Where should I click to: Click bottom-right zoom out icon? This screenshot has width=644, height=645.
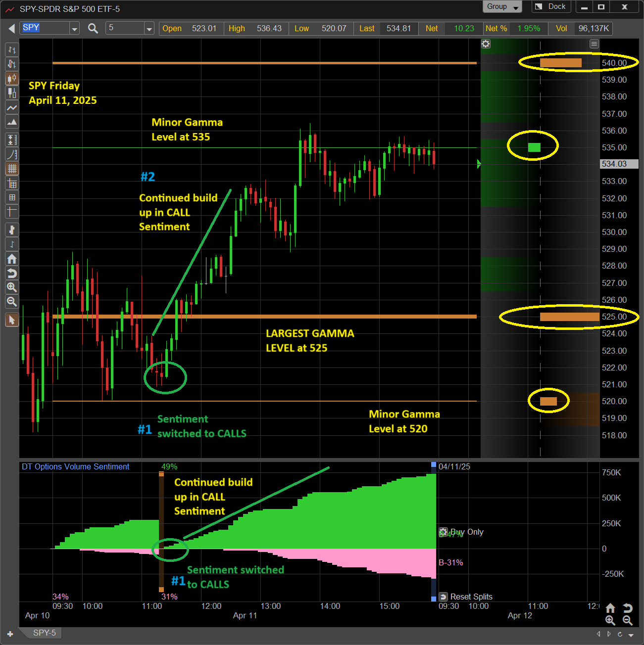[627, 620]
